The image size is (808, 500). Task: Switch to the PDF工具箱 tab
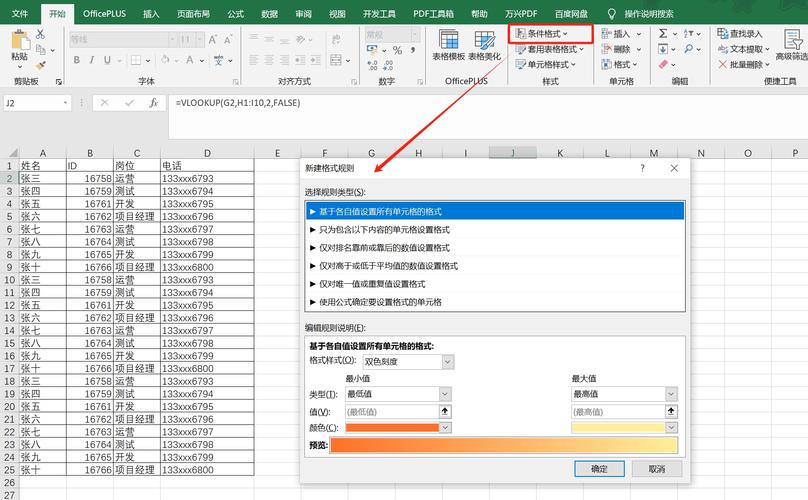coord(433,13)
